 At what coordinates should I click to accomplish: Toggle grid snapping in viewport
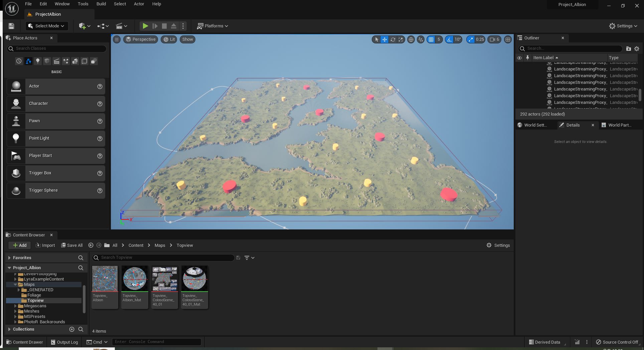tap(431, 39)
